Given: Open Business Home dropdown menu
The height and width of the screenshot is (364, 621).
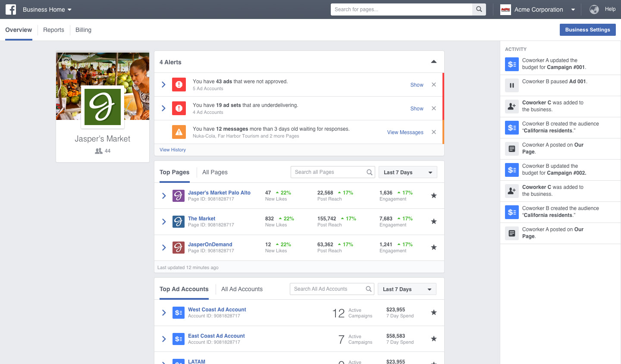Looking at the screenshot, I should (47, 9).
